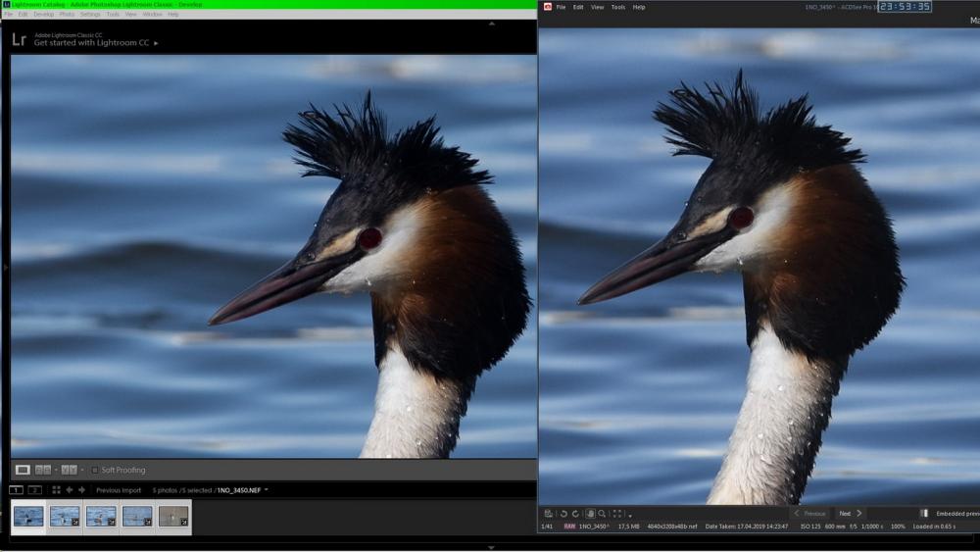
Task: Open Lightroom Edit menu
Action: point(24,14)
